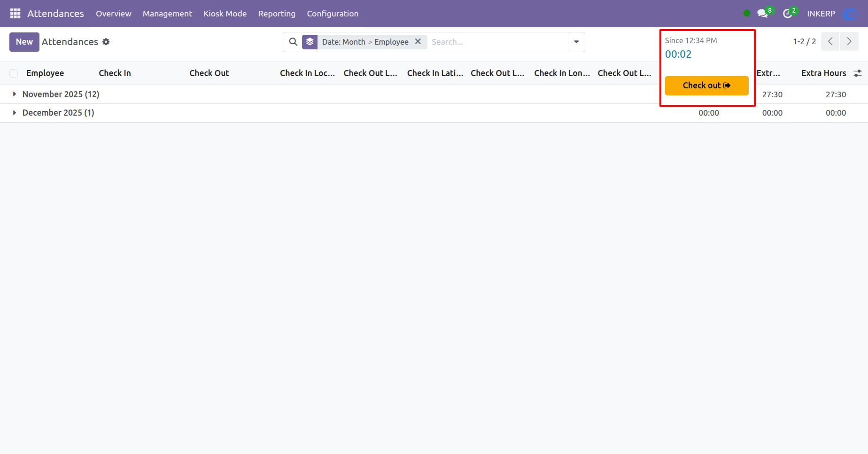The image size is (868, 454).
Task: Open the Reporting menu
Action: [x=277, y=14]
